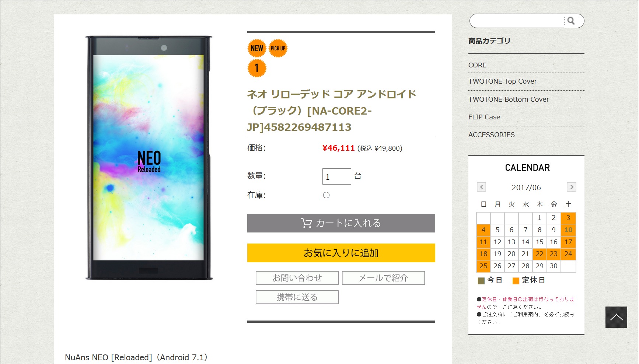Viewport: 639px width, 364px height.
Task: Click the orange NEW badge icon
Action: (256, 48)
